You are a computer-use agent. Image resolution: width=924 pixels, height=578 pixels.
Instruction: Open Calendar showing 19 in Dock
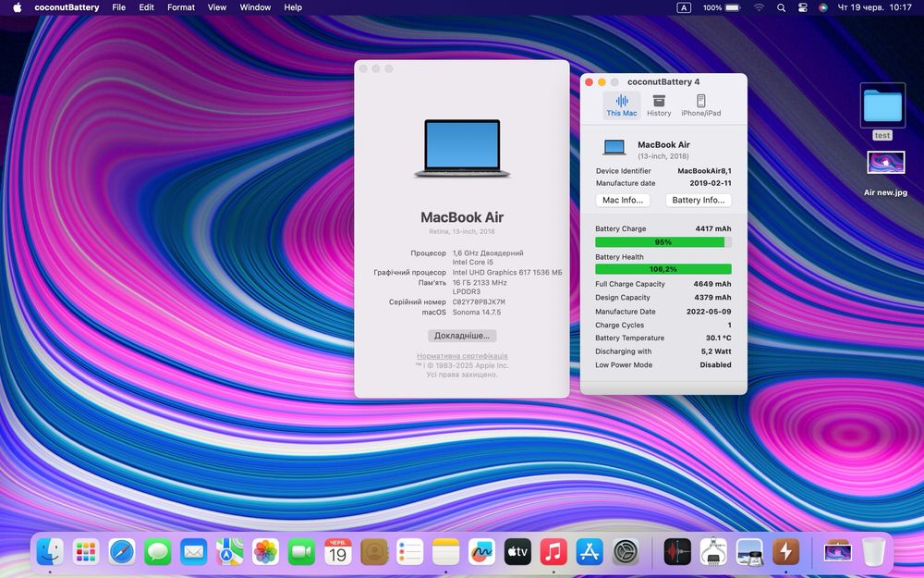coord(337,553)
